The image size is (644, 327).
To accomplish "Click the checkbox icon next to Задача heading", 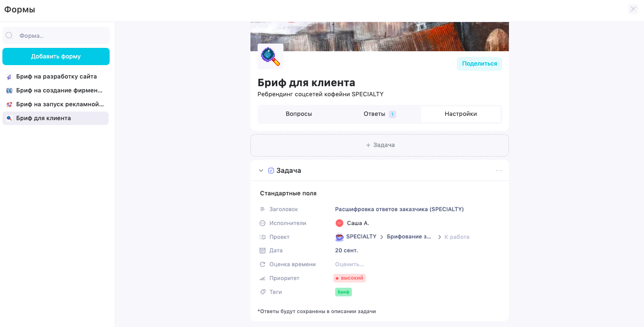I will (271, 170).
